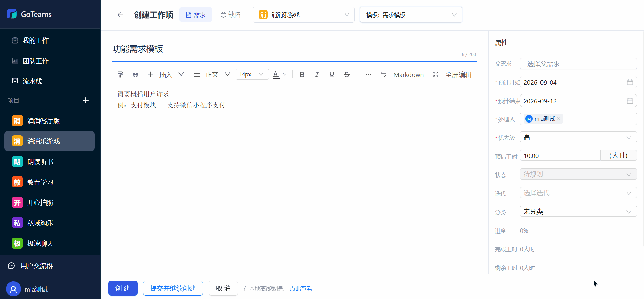Click the 取消 button
Viewport: 644px width, 299px height.
[x=223, y=288]
